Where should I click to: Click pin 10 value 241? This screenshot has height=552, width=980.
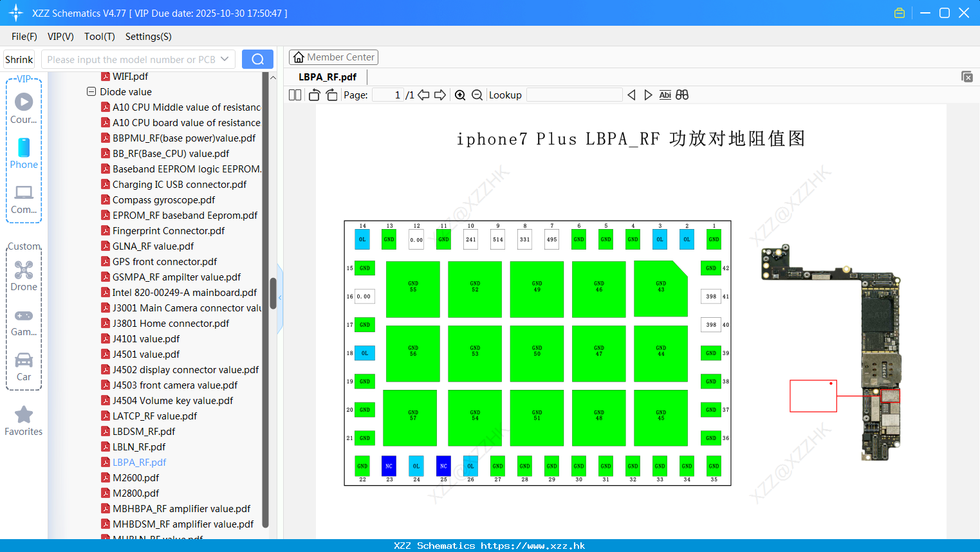click(471, 239)
